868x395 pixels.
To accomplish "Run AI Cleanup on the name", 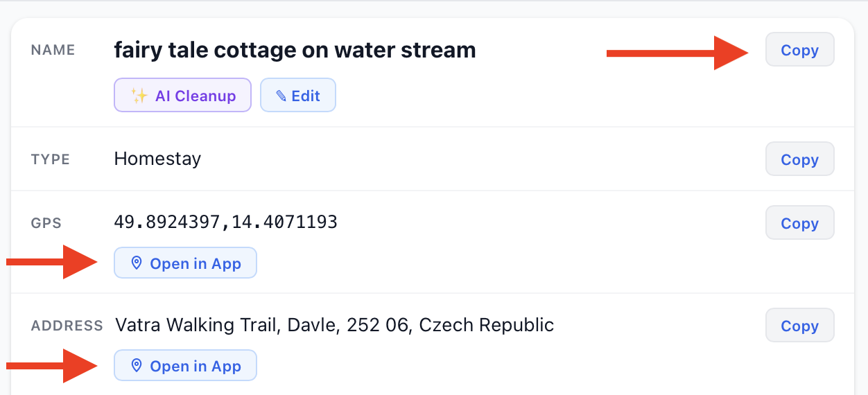I will click(182, 96).
